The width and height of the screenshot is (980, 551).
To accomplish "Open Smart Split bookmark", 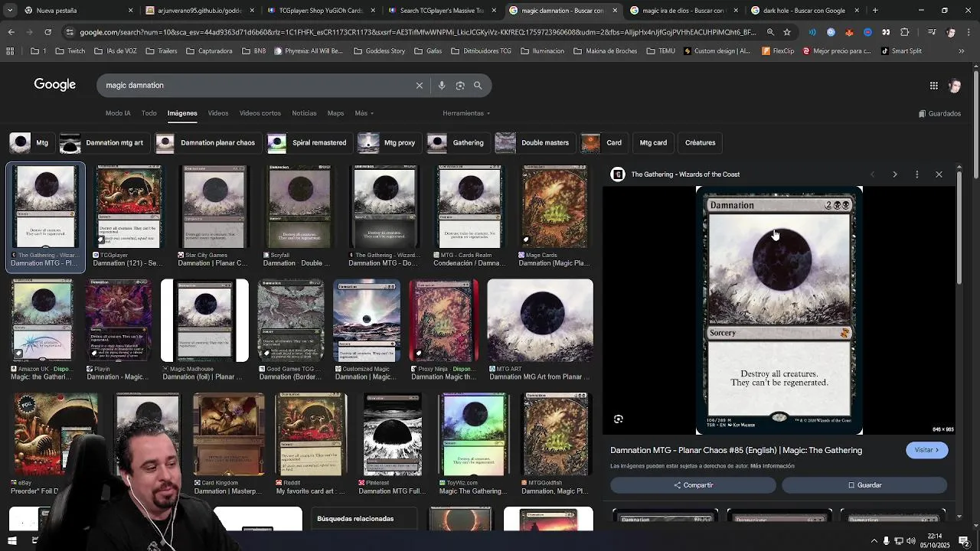I will point(900,51).
